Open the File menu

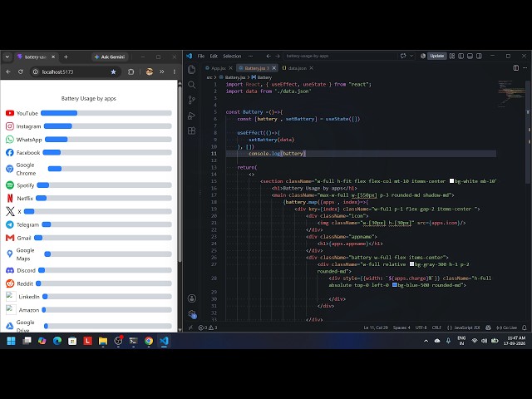pos(201,56)
